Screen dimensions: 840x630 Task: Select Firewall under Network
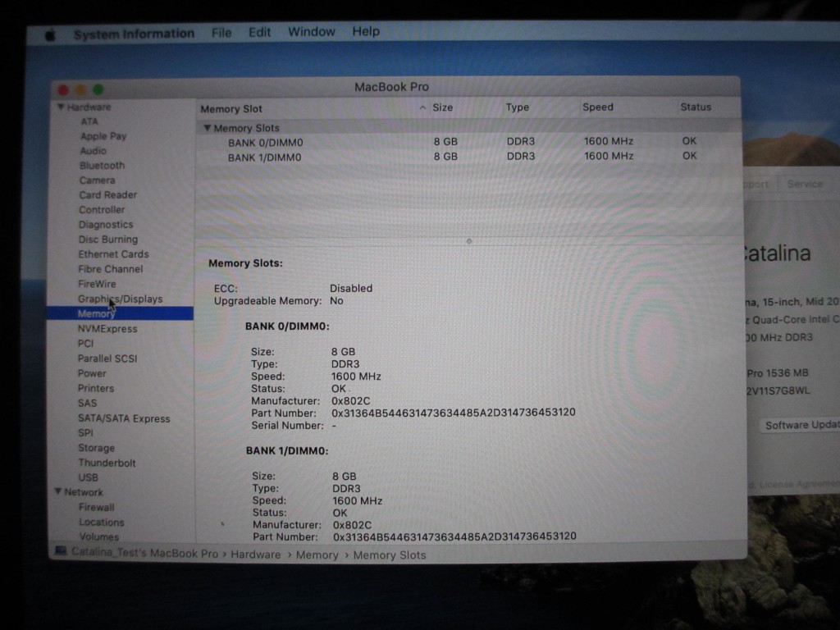coord(97,507)
